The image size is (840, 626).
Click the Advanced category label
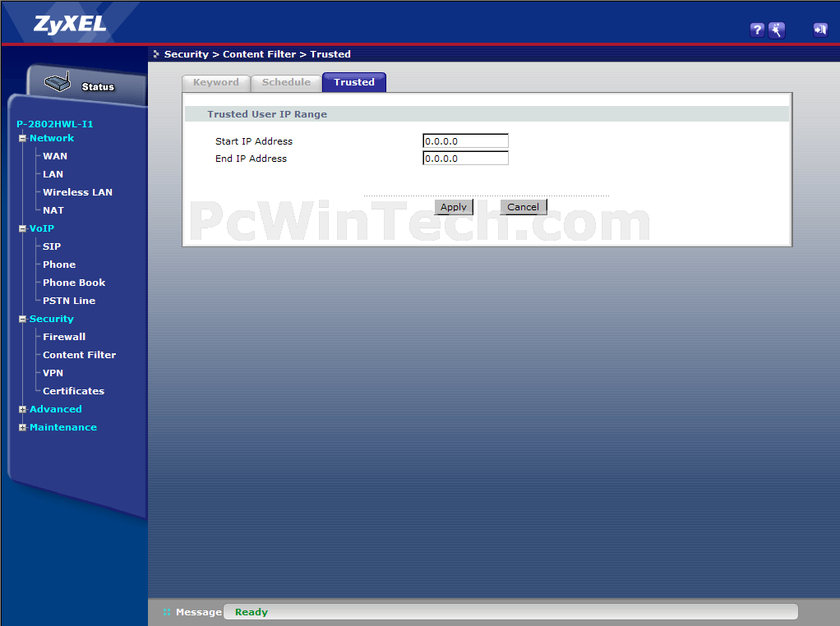[56, 409]
